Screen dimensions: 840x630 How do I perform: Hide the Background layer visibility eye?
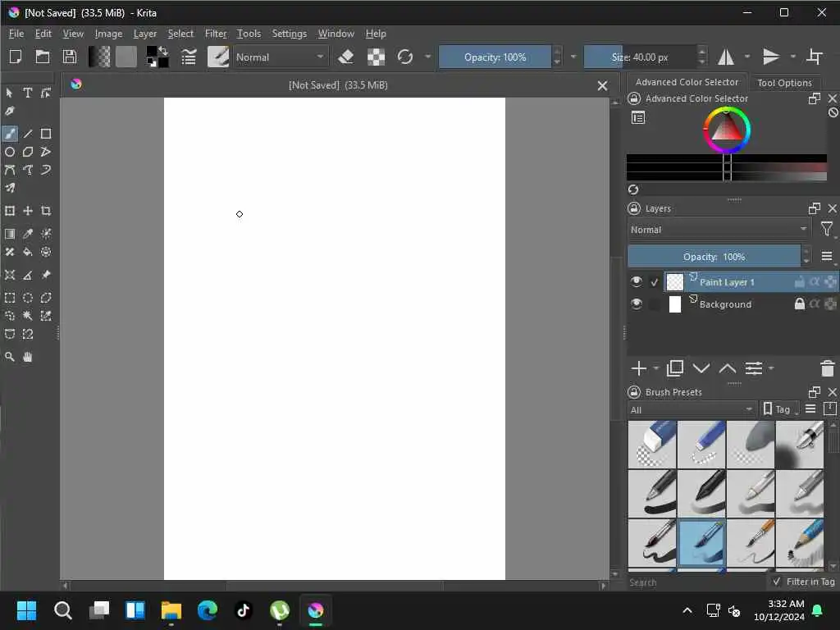[637, 304]
